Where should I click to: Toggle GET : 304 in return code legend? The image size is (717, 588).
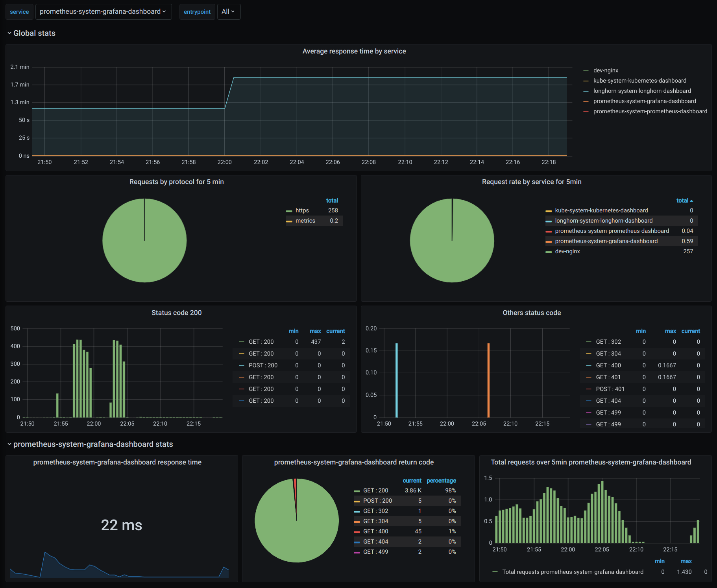pyautogui.click(x=375, y=522)
